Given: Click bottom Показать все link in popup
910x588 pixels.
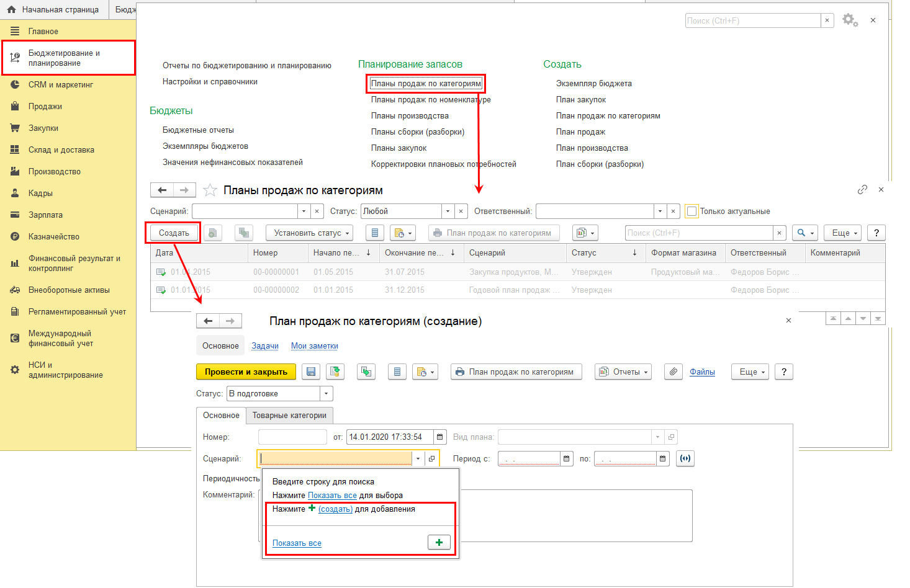Looking at the screenshot, I should 297,543.
